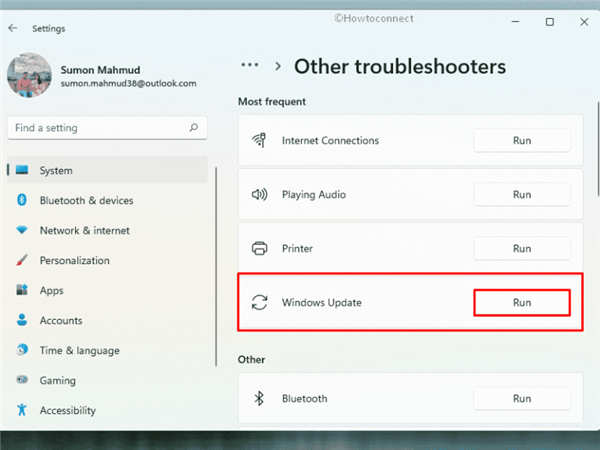Click the Playing Audio label
This screenshot has height=450, width=600.
314,195
